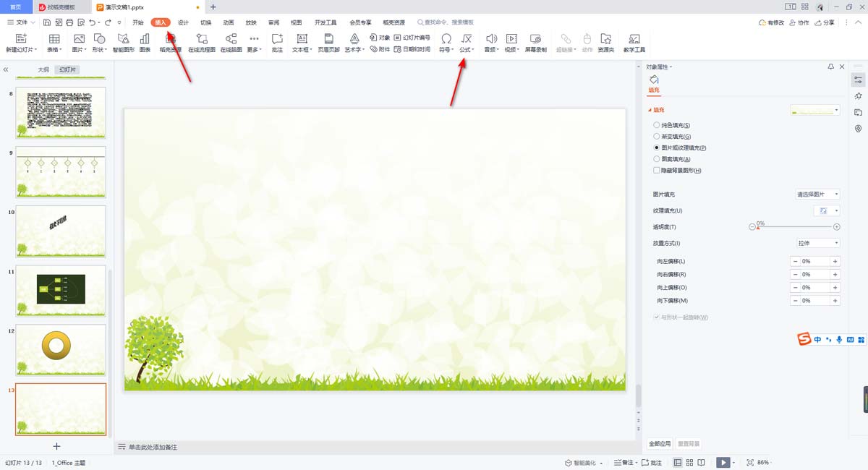Click the print icon in quick access bar
868x470 pixels.
(x=69, y=22)
